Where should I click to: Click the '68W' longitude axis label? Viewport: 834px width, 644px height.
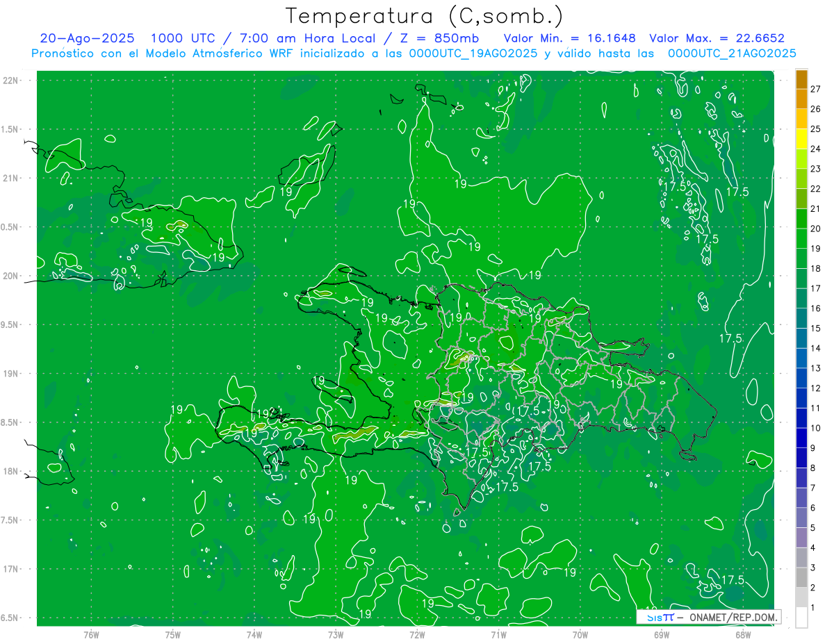click(743, 634)
